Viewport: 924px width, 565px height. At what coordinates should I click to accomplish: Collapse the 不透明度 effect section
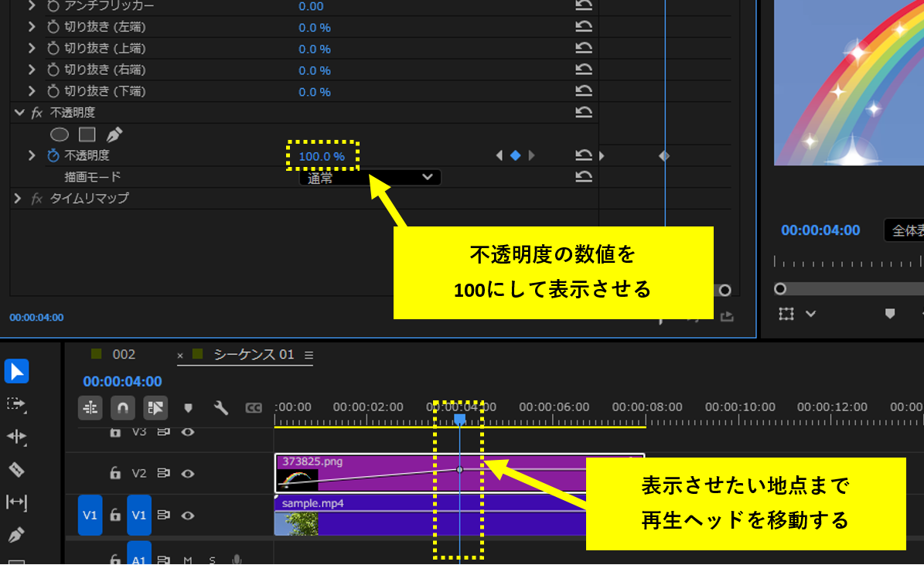point(19,112)
